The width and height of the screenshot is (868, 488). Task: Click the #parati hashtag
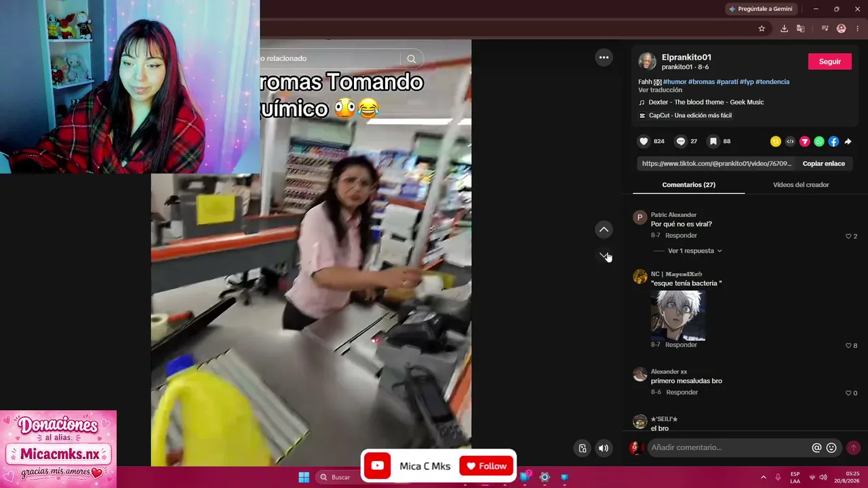point(728,82)
